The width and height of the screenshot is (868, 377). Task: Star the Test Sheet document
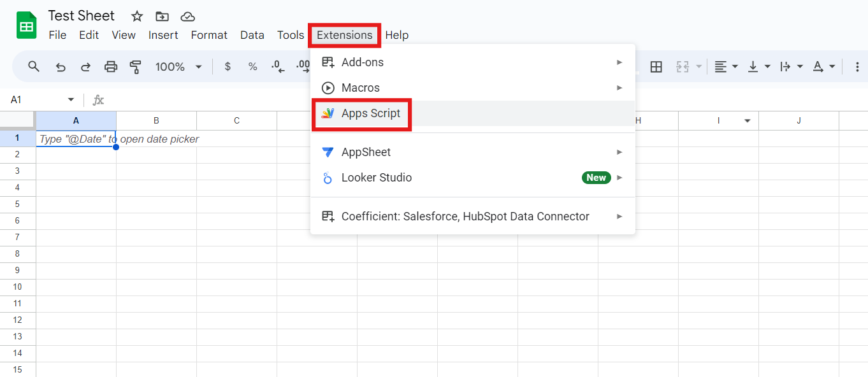(137, 17)
